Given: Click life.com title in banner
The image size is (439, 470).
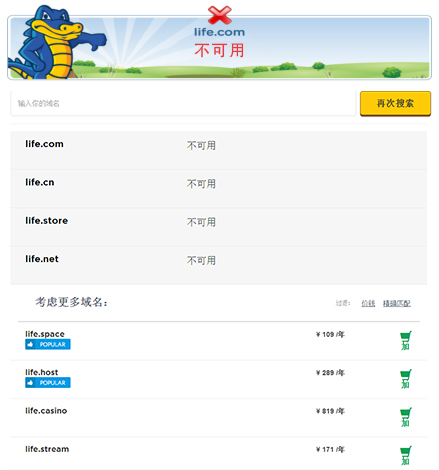Looking at the screenshot, I should (219, 32).
